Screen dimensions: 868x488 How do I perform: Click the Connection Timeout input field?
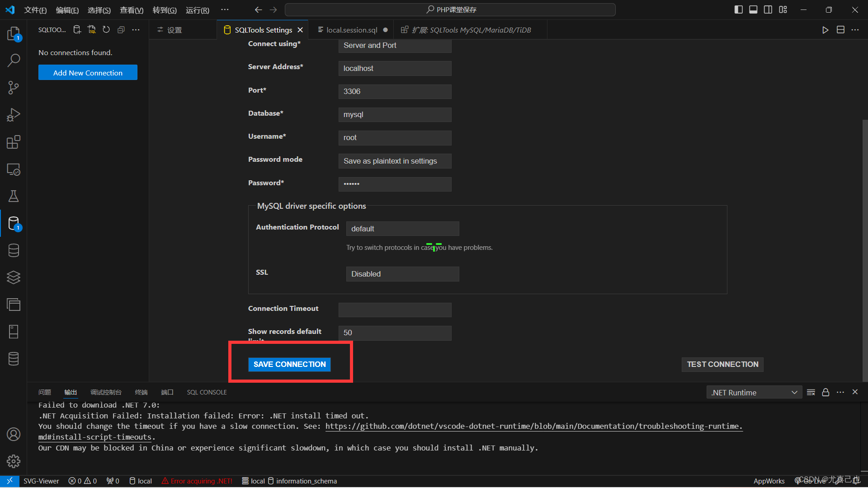[395, 310]
